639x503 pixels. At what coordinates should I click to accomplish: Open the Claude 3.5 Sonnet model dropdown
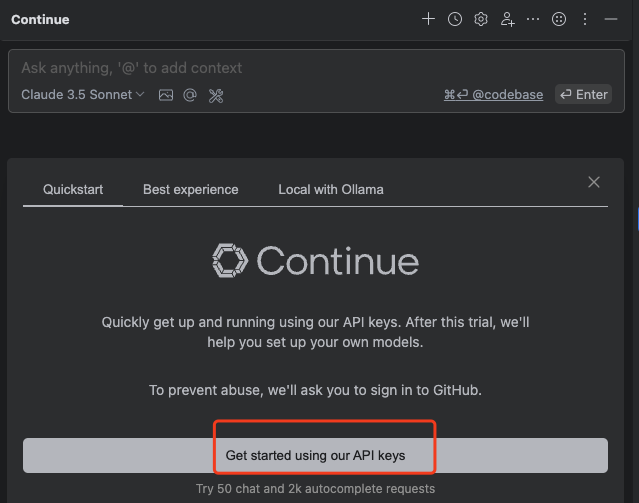pos(83,95)
